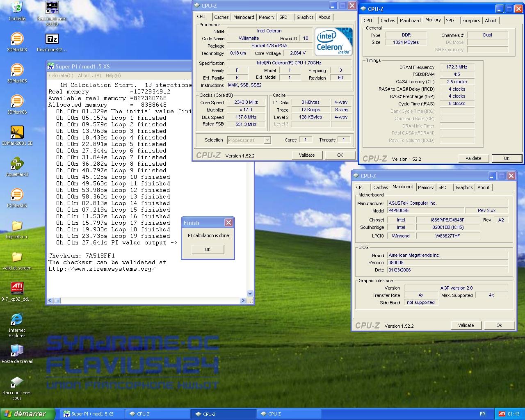The image size is (525, 420).
Task: Open the logiciels o-c folder
Action: click(x=17, y=229)
